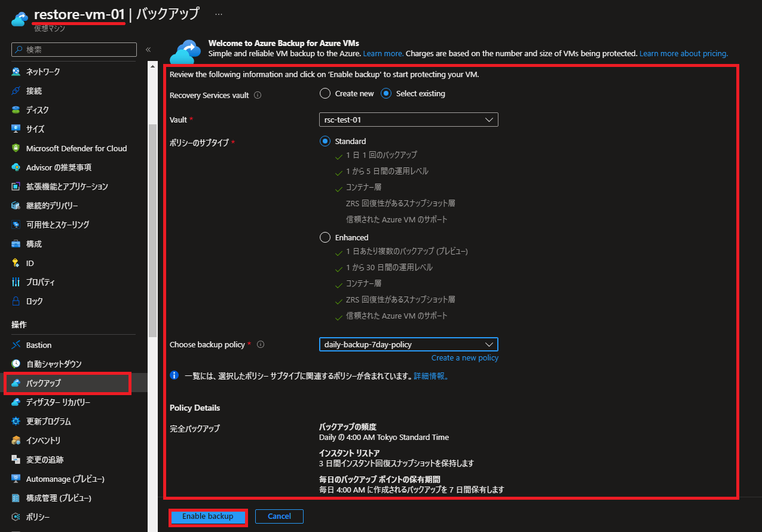
Task: Click the 1 から 30 日間の運用レベル feature line
Action: (x=389, y=267)
